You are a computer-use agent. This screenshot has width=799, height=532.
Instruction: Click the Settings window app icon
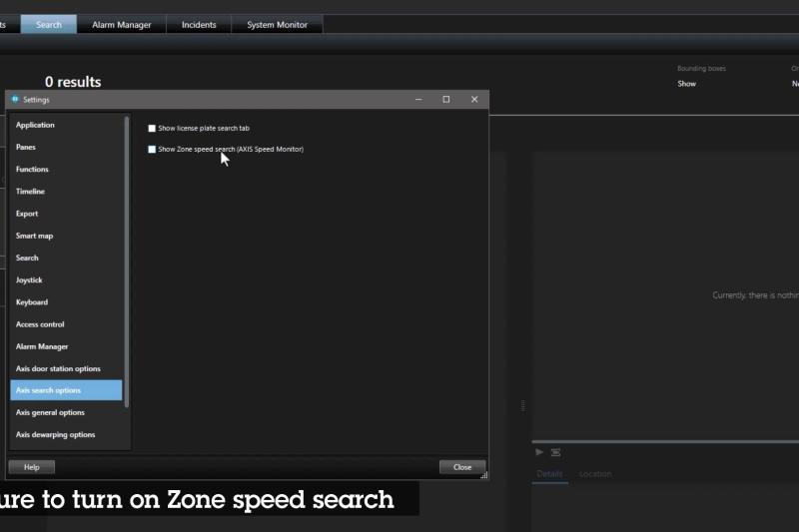tap(15, 99)
